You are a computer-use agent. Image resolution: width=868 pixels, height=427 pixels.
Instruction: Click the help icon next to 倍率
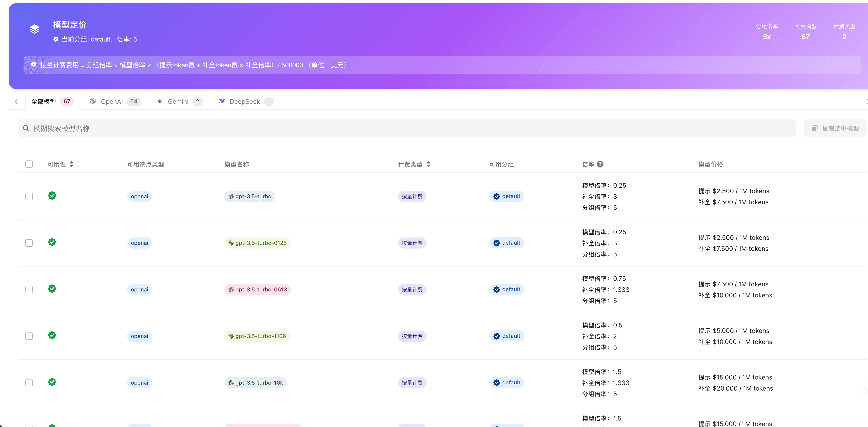tap(600, 164)
